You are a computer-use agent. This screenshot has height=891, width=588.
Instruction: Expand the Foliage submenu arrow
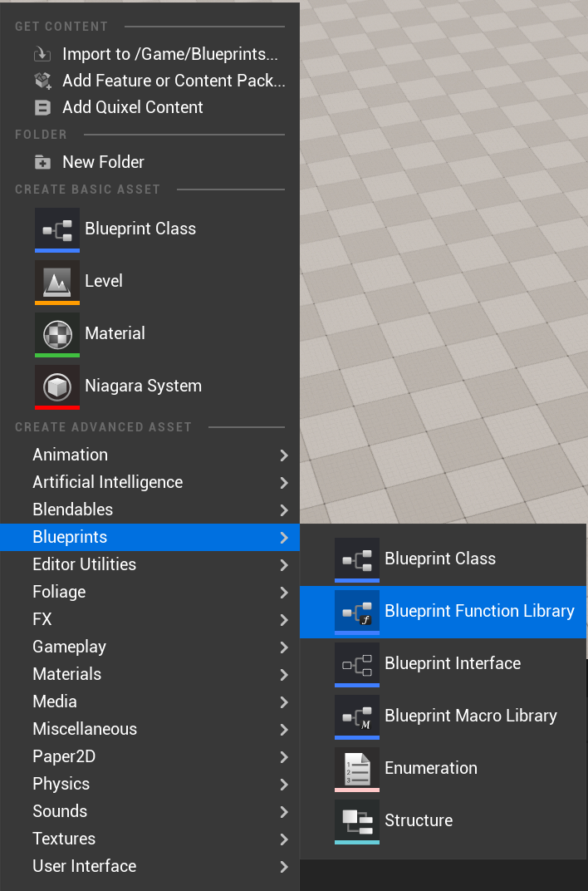coord(284,592)
